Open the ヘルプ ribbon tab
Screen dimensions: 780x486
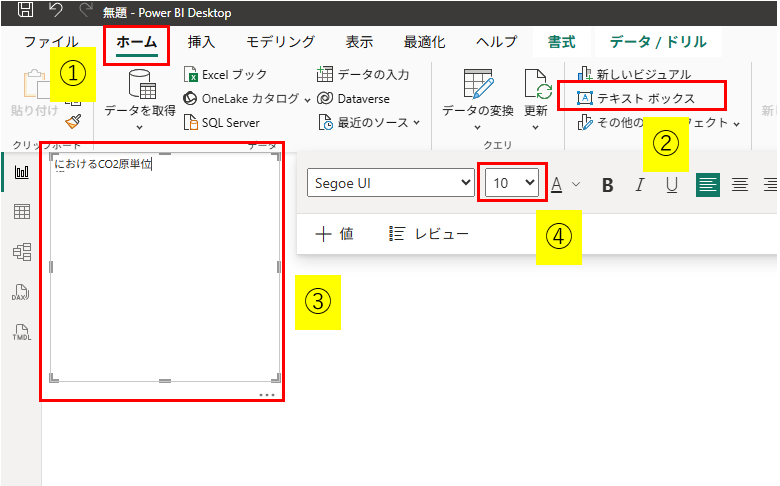[496, 42]
